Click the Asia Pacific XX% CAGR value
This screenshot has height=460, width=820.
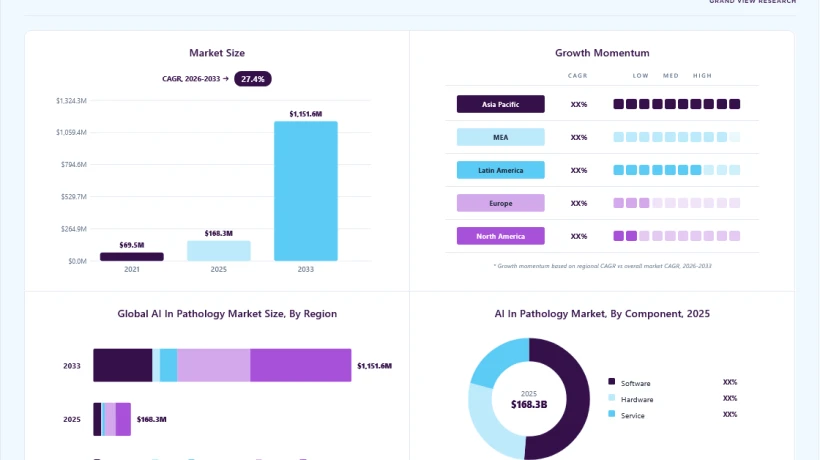(579, 105)
